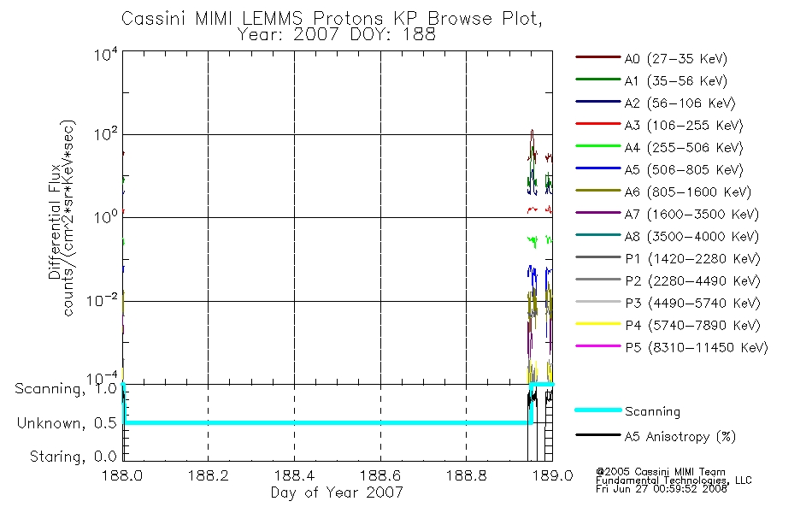Click the A8 (3500-4000 KeV) legend label
Screen dimensions: 812x513
(x=691, y=237)
